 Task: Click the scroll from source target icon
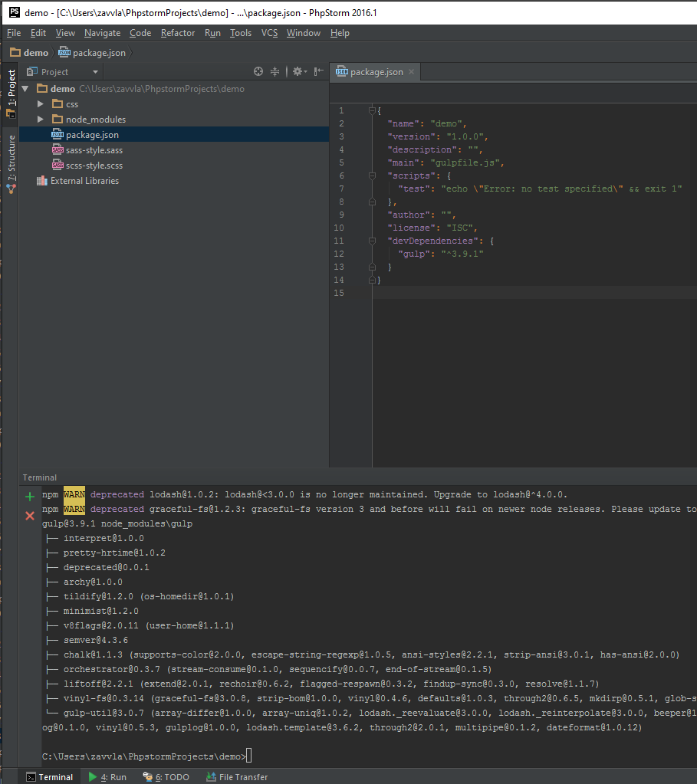258,71
